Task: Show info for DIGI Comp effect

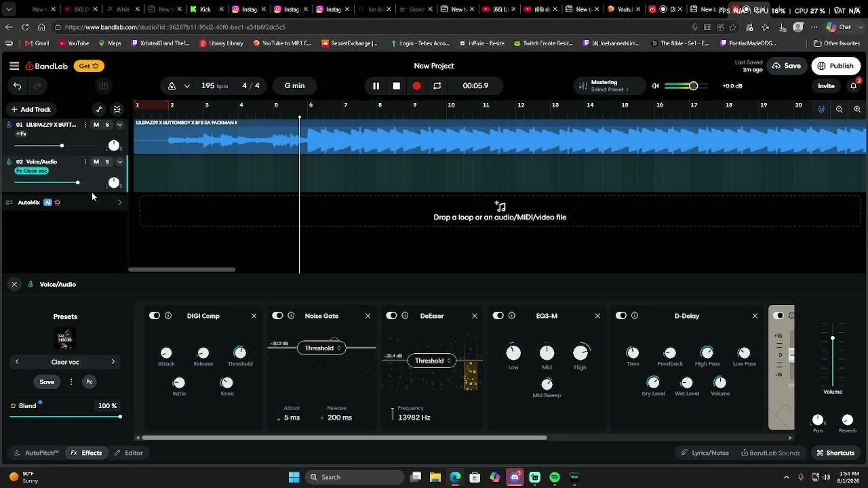Action: [168, 316]
